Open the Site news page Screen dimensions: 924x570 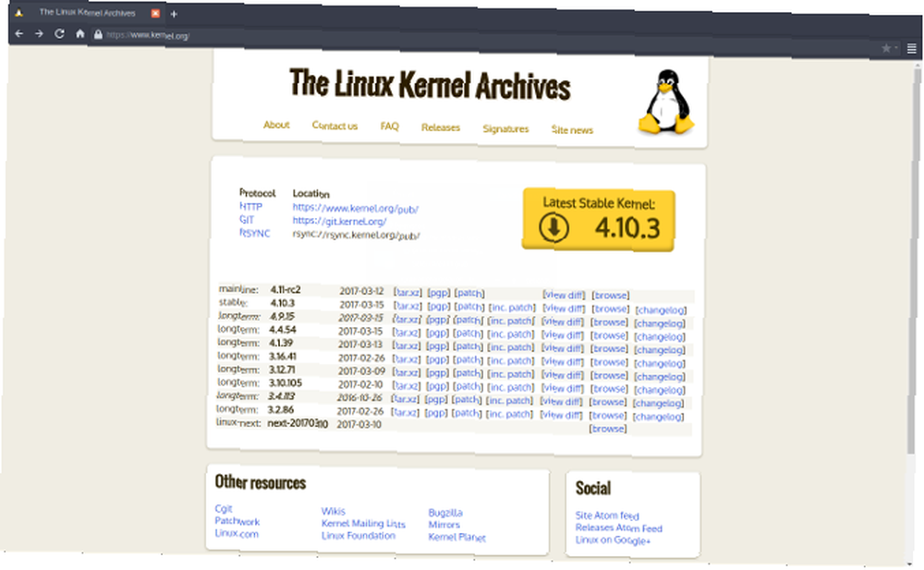[572, 129]
